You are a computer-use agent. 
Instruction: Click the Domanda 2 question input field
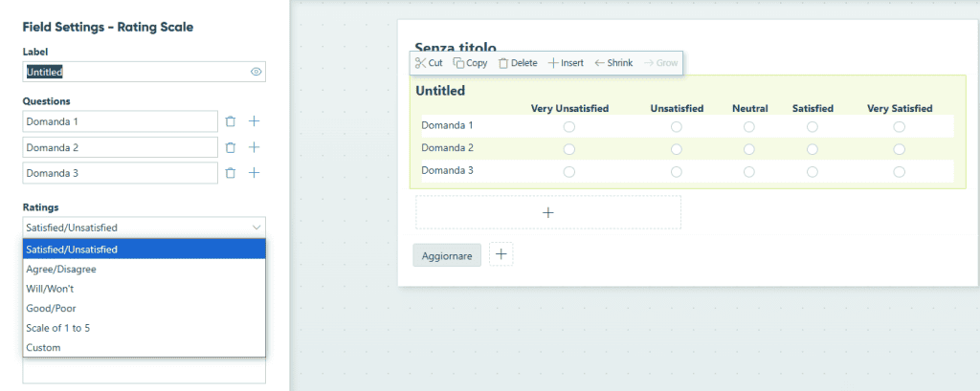120,147
